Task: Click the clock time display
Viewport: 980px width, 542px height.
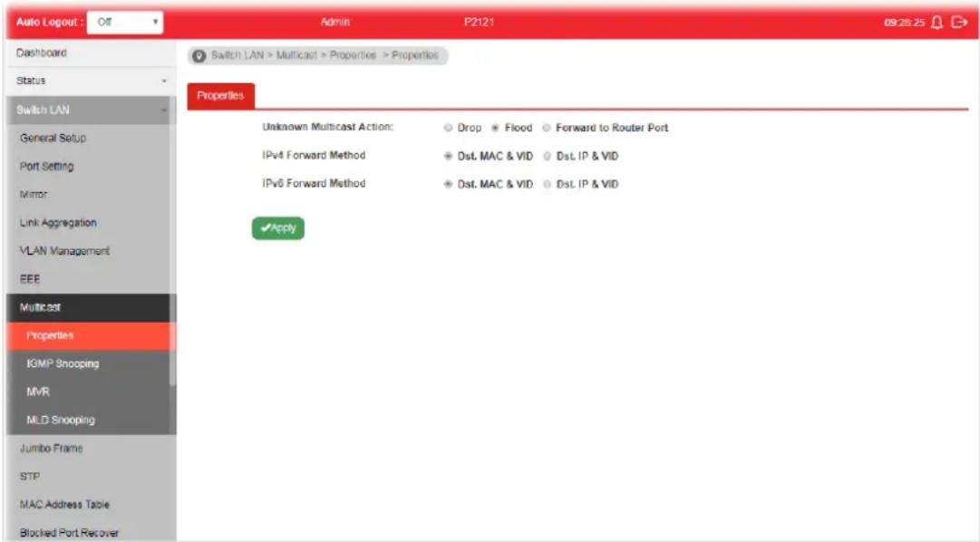Action: click(x=904, y=23)
